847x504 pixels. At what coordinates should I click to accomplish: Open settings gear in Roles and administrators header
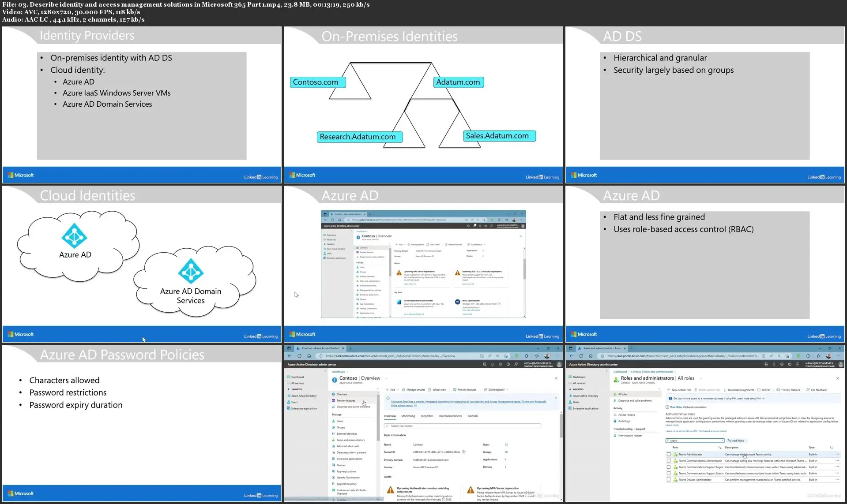[x=782, y=364]
